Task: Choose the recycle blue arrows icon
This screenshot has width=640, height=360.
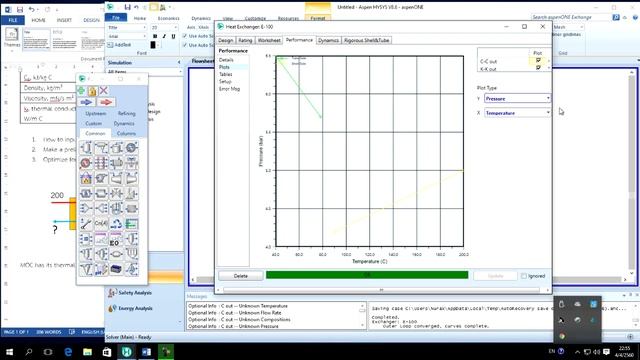Action: point(116,224)
